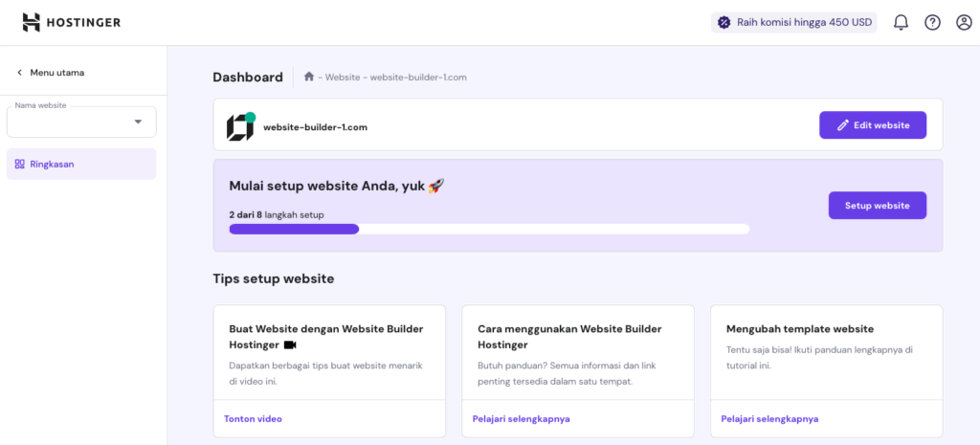The height and width of the screenshot is (445, 980).
Task: Click the website-builder-1.com site logo icon
Action: [240, 126]
